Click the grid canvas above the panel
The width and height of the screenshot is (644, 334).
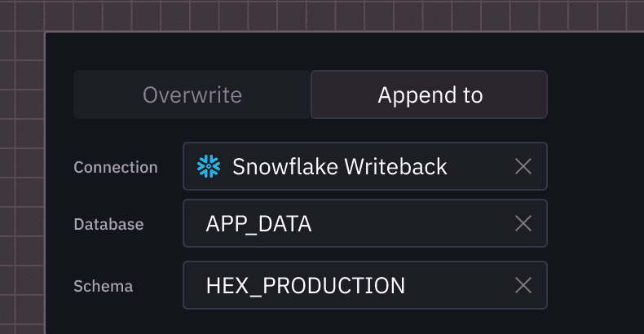click(326, 15)
